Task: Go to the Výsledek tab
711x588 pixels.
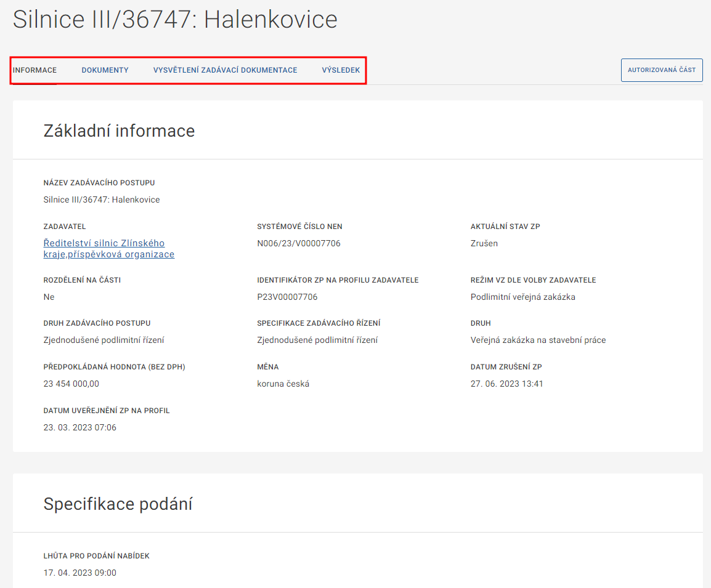Action: point(341,70)
